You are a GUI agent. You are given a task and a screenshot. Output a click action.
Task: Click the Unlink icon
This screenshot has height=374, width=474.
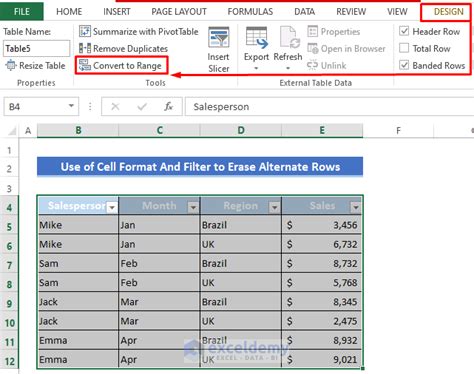(x=312, y=65)
